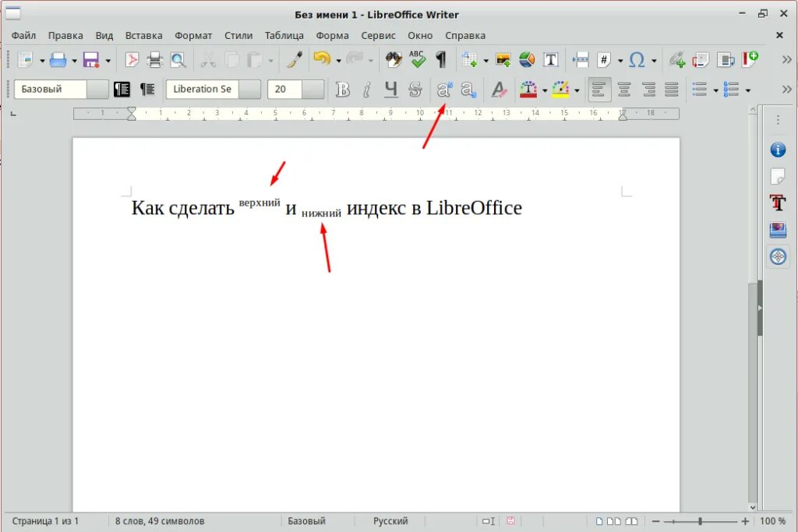
Task: Open the Справка menu
Action: click(465, 36)
